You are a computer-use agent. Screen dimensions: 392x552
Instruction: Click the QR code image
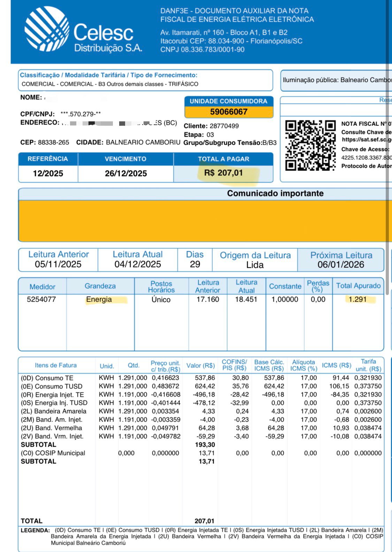tap(310, 145)
